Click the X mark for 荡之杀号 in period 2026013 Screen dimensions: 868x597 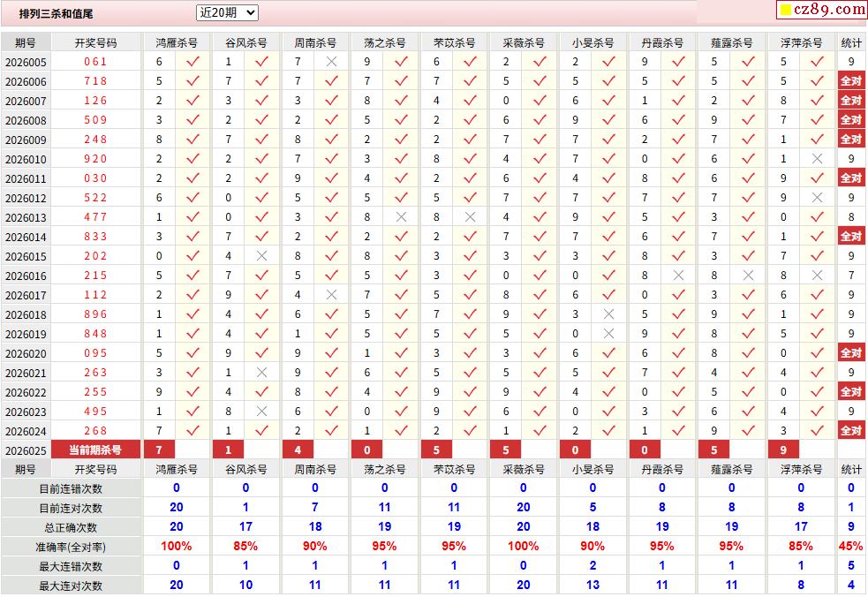[x=402, y=217]
